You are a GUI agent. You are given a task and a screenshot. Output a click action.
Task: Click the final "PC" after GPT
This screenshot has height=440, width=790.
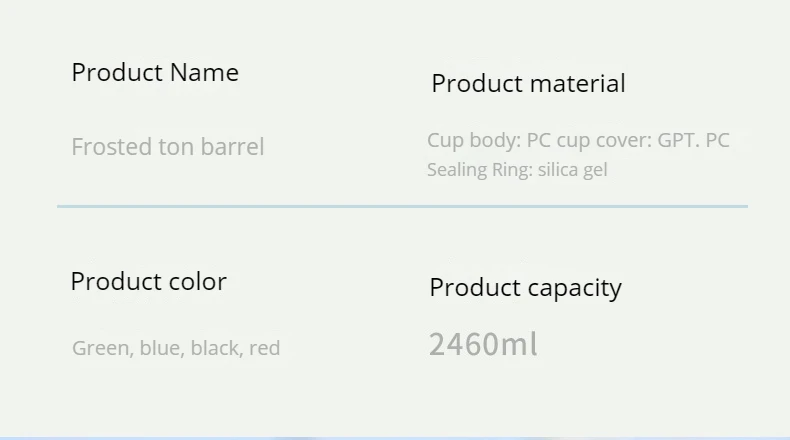coord(717,140)
